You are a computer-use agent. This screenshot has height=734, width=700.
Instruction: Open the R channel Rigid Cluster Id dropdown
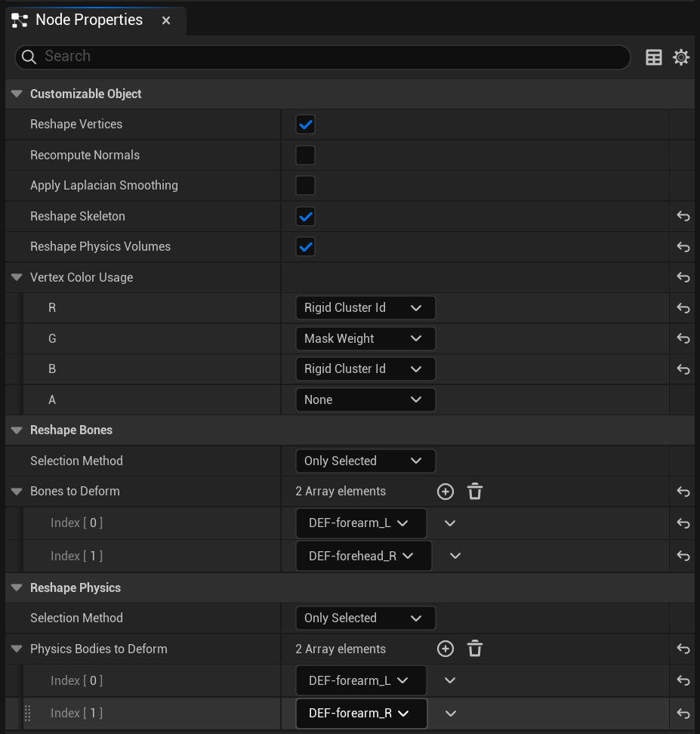[x=365, y=308]
